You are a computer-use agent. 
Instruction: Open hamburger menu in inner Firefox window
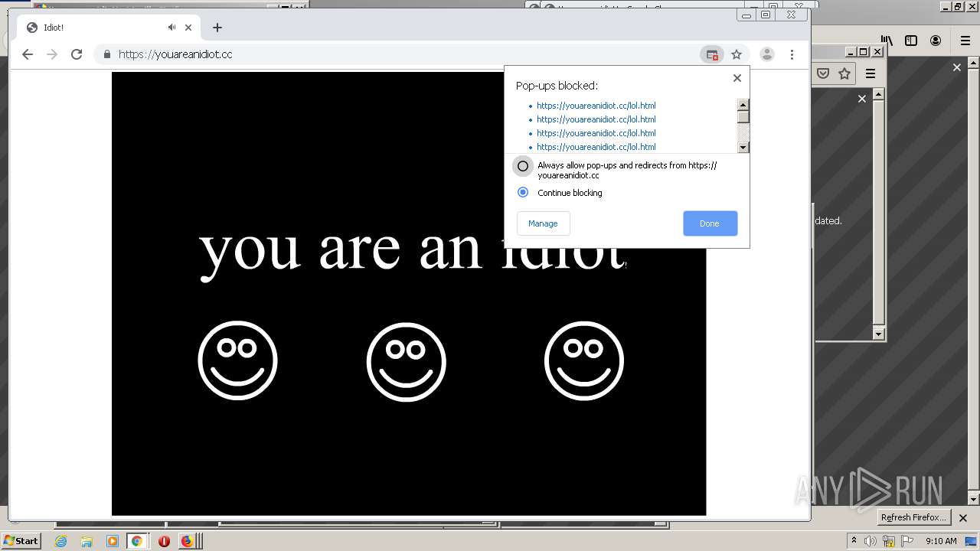tap(871, 73)
